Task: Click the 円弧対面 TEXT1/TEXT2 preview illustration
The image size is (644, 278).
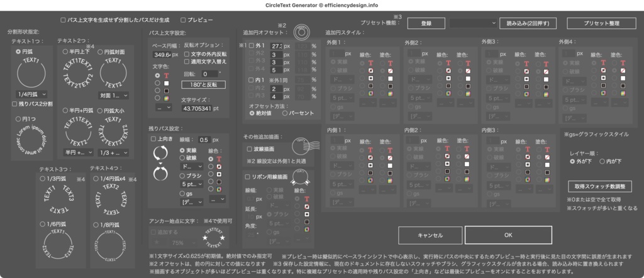Action: (x=113, y=73)
